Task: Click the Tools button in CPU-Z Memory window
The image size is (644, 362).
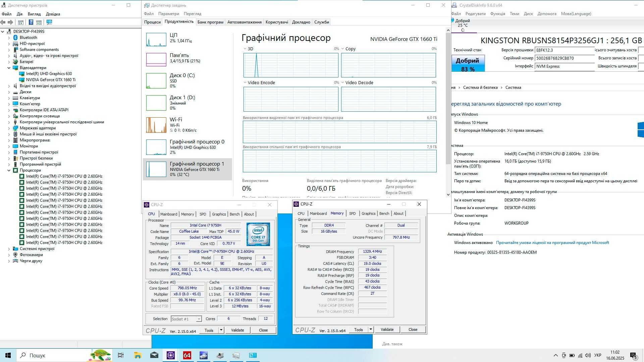Action: (359, 329)
